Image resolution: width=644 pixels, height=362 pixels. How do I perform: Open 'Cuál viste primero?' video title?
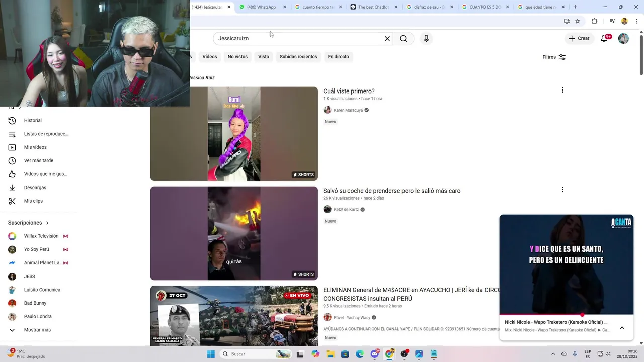point(349,91)
